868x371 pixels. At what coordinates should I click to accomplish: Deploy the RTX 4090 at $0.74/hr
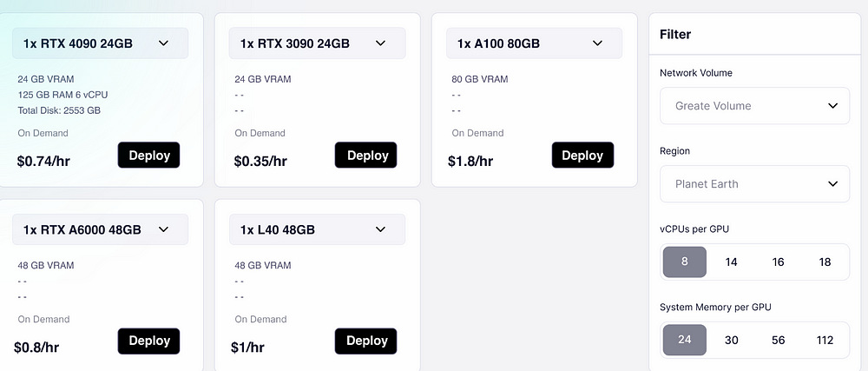tap(148, 156)
